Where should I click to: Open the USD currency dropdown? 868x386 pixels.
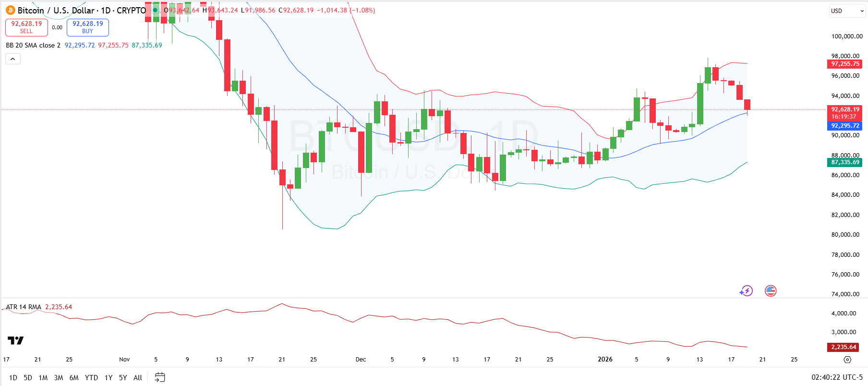pos(847,11)
